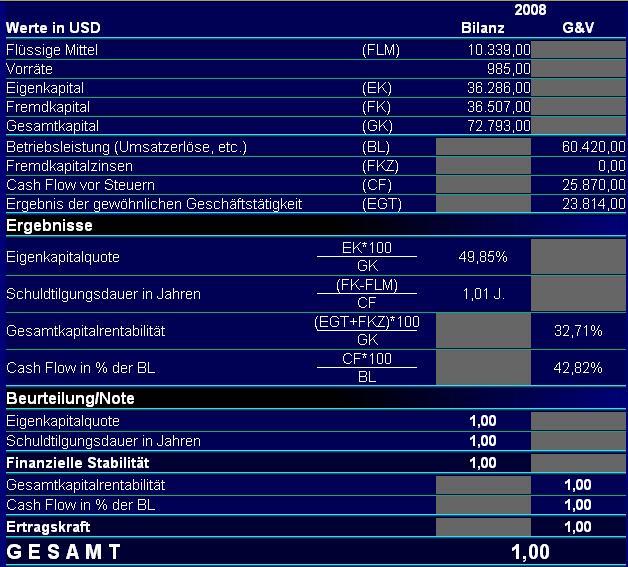
Task: Select Schuldtilgungsdauer result 1,01 J.
Action: 483,294
